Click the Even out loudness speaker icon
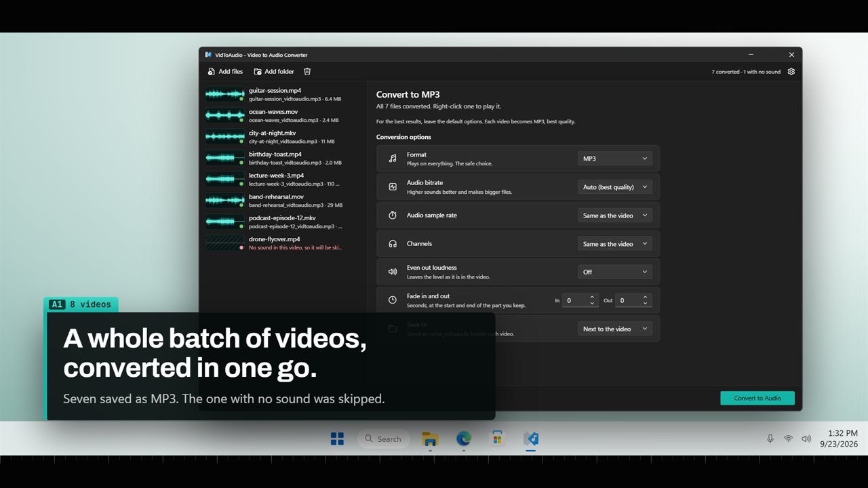Image resolution: width=868 pixels, height=488 pixels. (x=393, y=272)
